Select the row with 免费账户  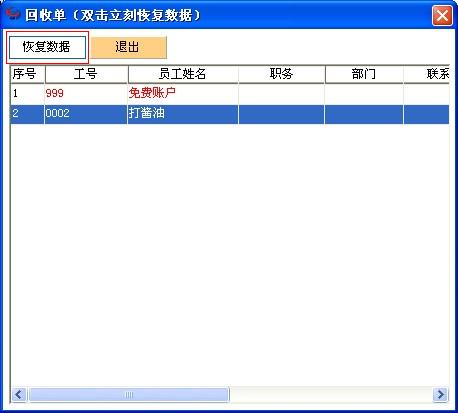[230, 93]
